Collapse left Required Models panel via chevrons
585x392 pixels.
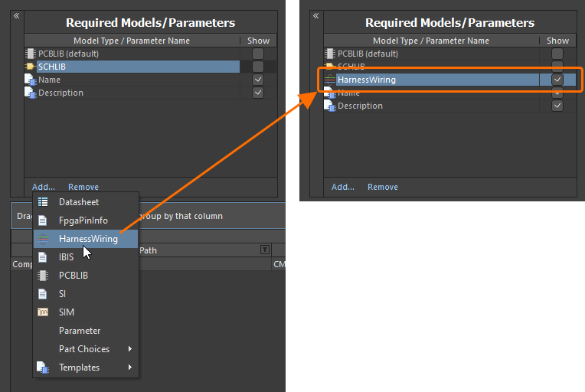point(16,15)
